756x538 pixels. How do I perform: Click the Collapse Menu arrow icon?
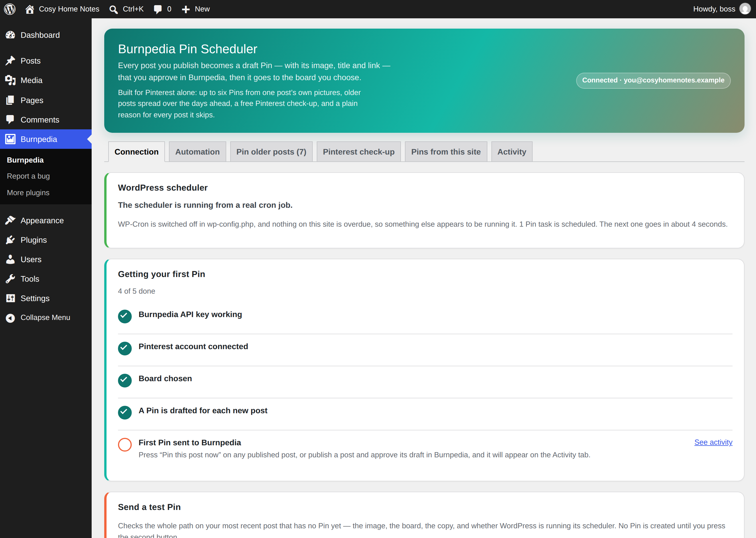pyautogui.click(x=10, y=318)
